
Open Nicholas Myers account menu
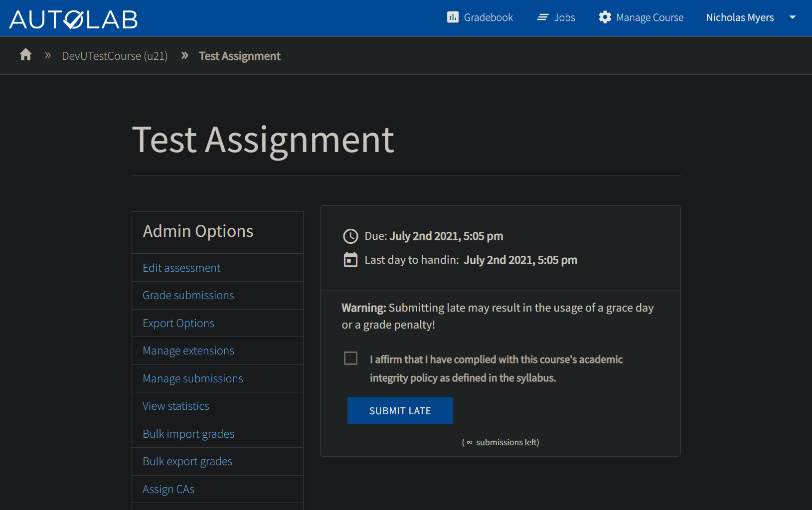[x=740, y=17]
